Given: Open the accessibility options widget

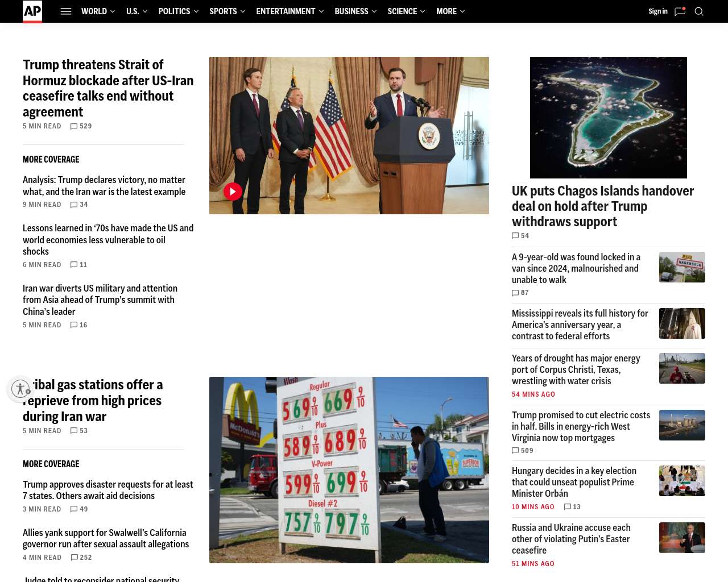Looking at the screenshot, I should pos(20,389).
